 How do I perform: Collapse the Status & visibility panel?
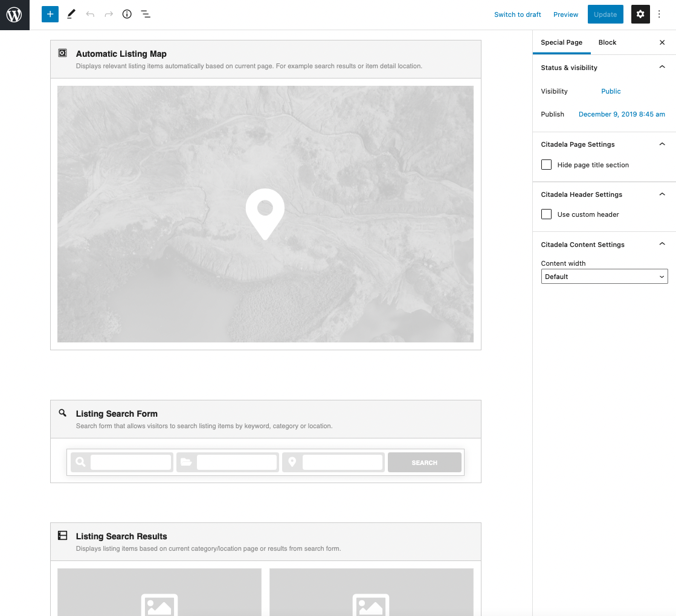click(x=662, y=68)
